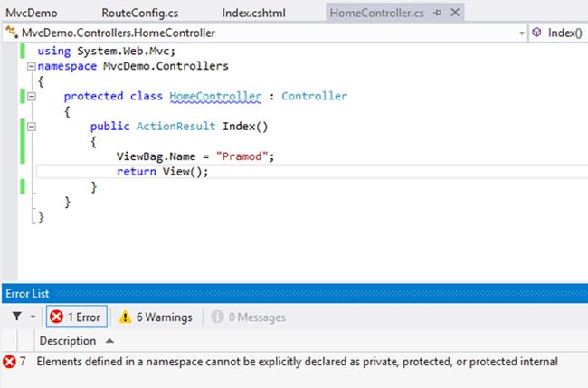
Task: Click the method icon beside Index()
Action: click(536, 33)
